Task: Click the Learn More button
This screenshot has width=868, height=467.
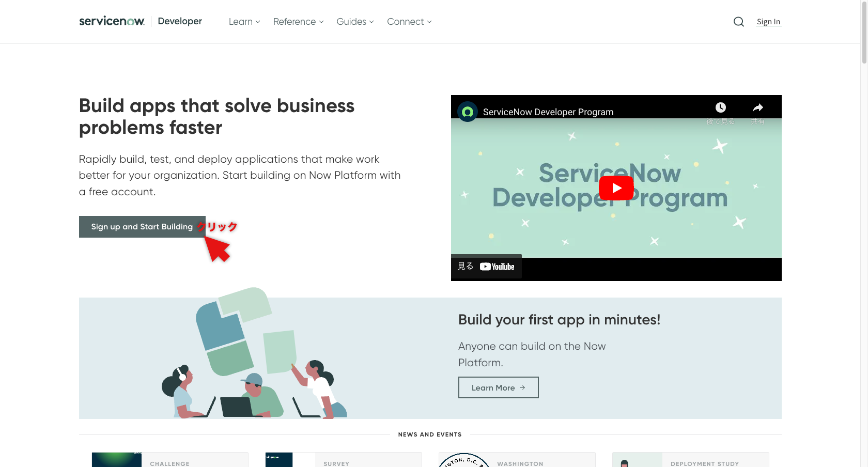Action: 498,387
